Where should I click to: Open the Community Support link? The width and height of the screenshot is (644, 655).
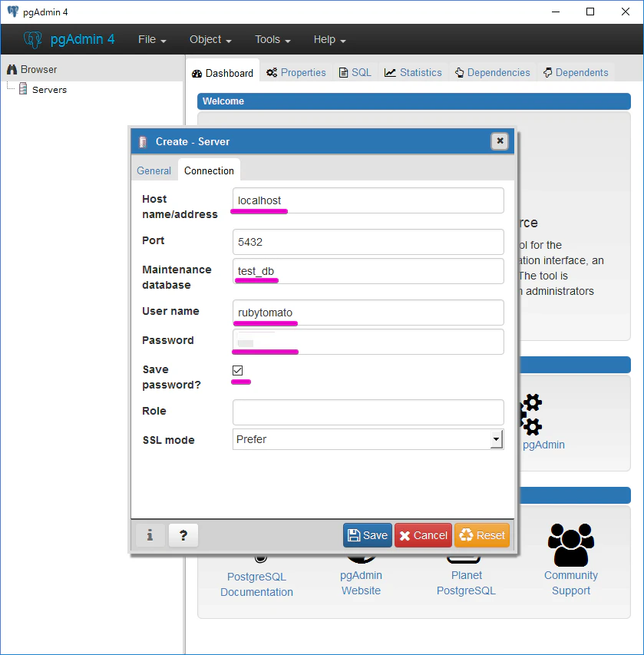[571, 583]
